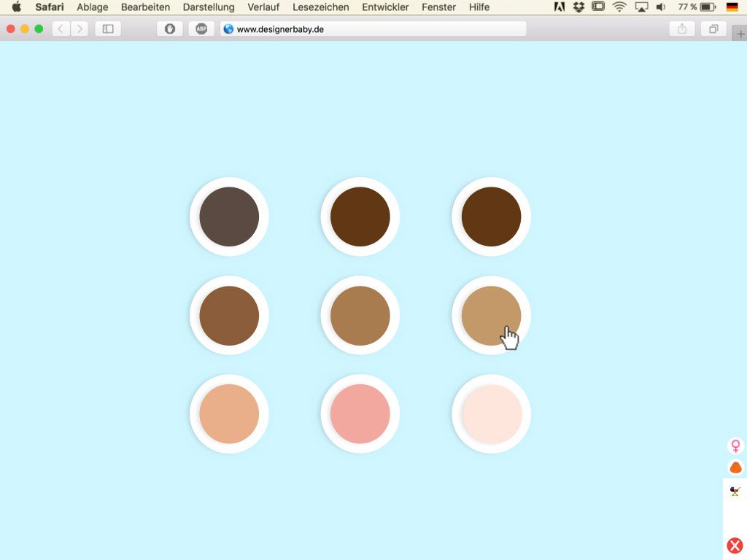This screenshot has height=560, width=747.
Task: Click the orange hair shape icon
Action: point(735,467)
